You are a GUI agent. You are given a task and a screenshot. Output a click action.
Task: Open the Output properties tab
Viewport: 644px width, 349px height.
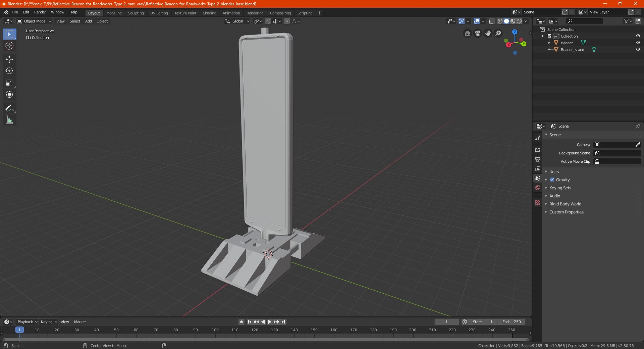click(538, 159)
